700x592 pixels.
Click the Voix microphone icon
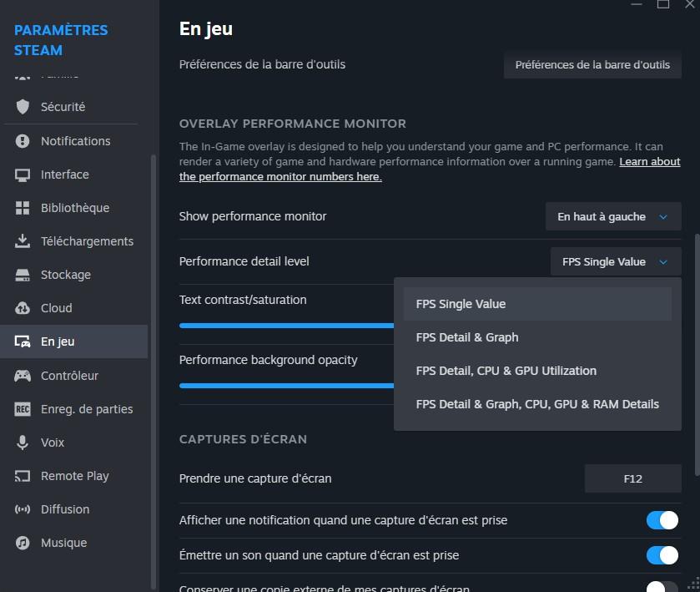pos(23,443)
